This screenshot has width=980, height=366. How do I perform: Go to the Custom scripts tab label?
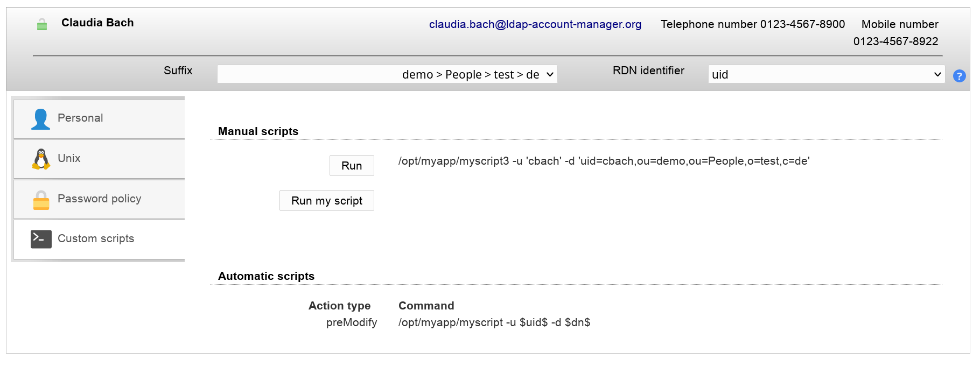tap(96, 238)
